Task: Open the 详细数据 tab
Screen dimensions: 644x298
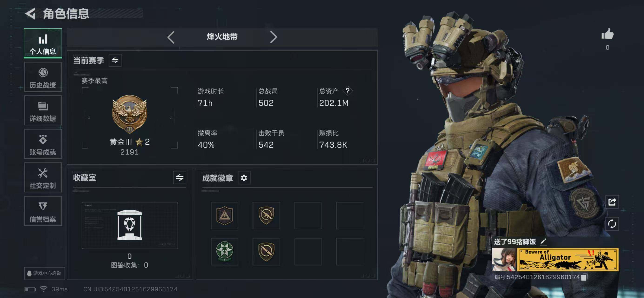Action: tap(43, 111)
